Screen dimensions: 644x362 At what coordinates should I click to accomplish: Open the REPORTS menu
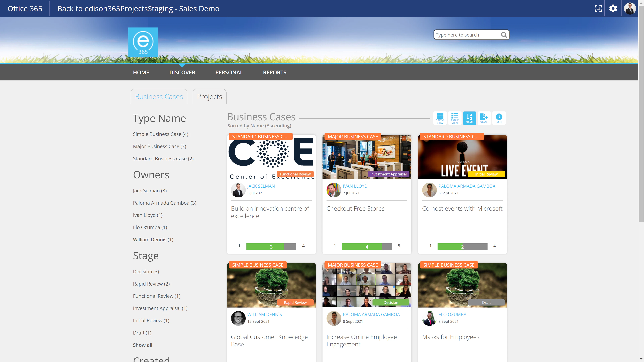tap(275, 72)
